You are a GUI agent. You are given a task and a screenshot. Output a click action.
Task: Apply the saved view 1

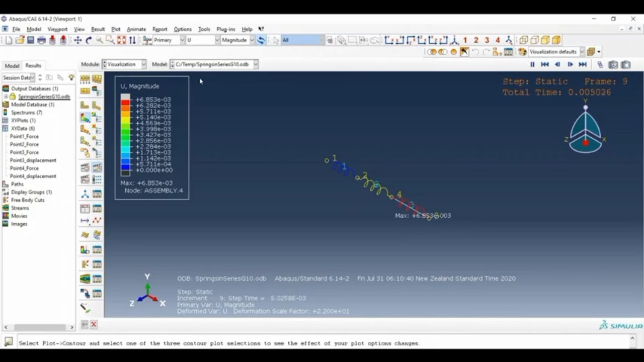pos(465,40)
